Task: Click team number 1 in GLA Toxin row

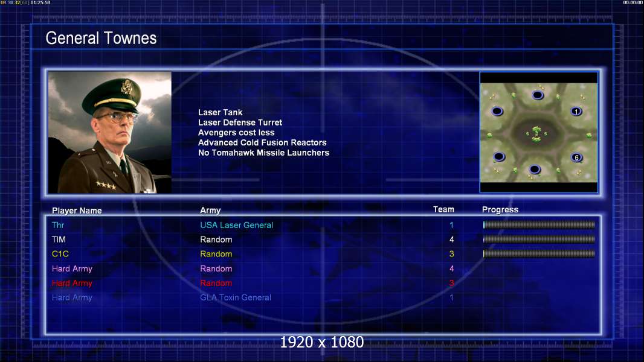Action: [x=451, y=297]
